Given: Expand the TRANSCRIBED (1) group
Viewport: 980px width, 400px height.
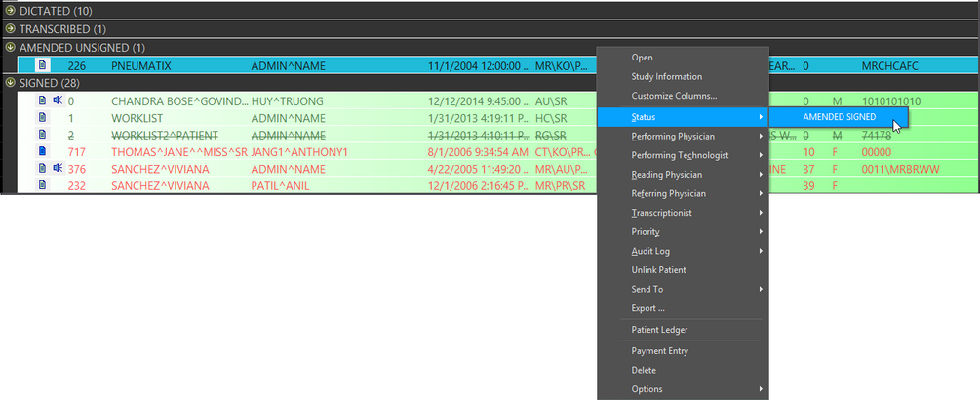Looking at the screenshot, I should coord(10,29).
